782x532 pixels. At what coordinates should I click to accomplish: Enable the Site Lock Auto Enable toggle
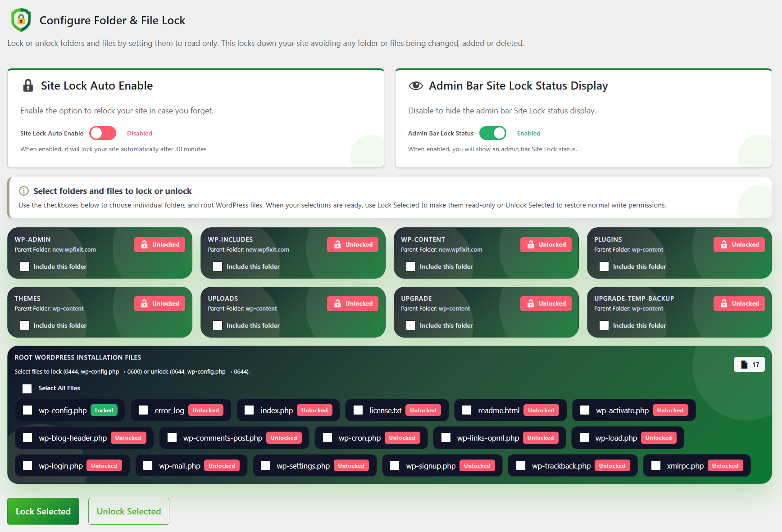click(103, 133)
